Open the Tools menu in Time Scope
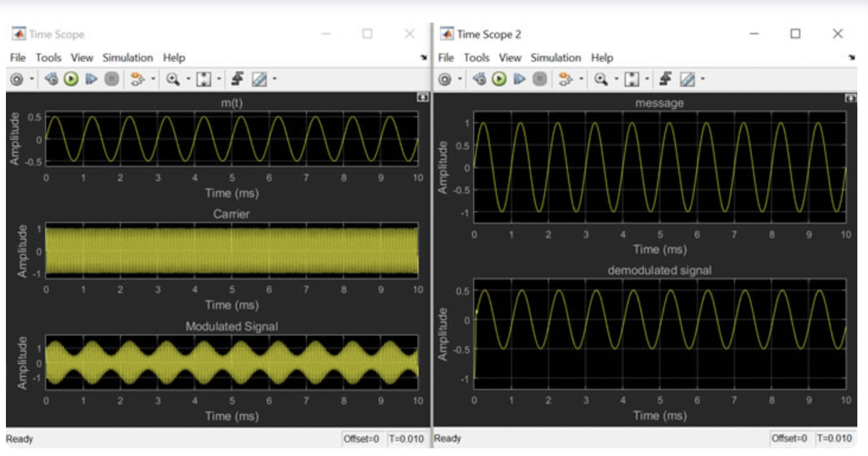The width and height of the screenshot is (868, 456). (50, 58)
